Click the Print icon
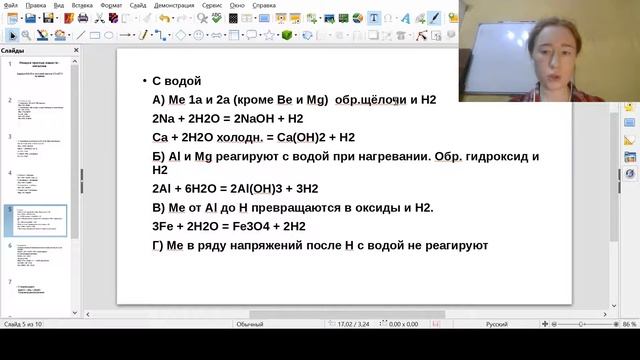640x360 pixels. click(x=83, y=18)
